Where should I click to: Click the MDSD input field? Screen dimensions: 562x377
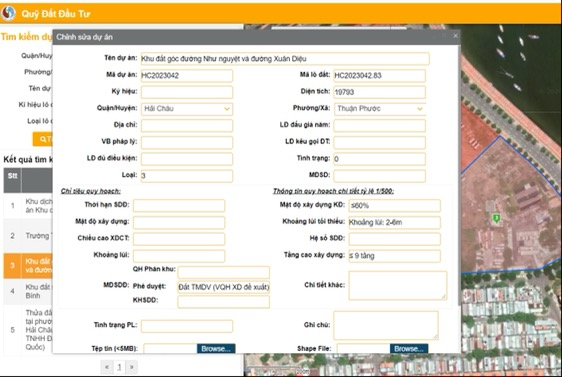380,175
